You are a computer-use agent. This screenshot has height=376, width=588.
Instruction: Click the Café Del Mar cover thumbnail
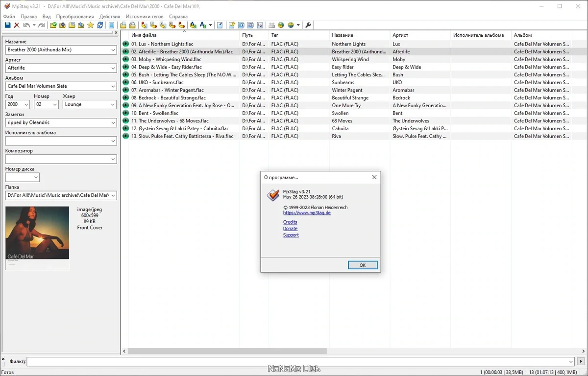click(37, 238)
